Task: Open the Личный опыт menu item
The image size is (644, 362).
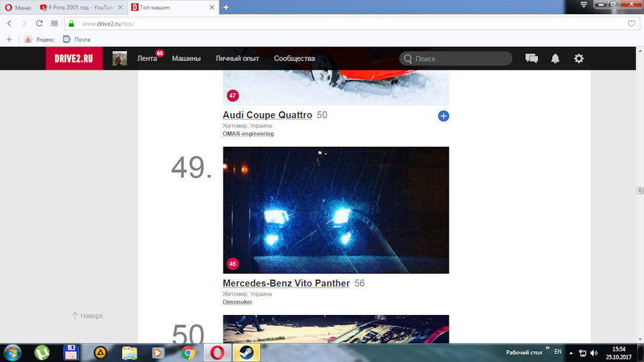Action: click(237, 58)
